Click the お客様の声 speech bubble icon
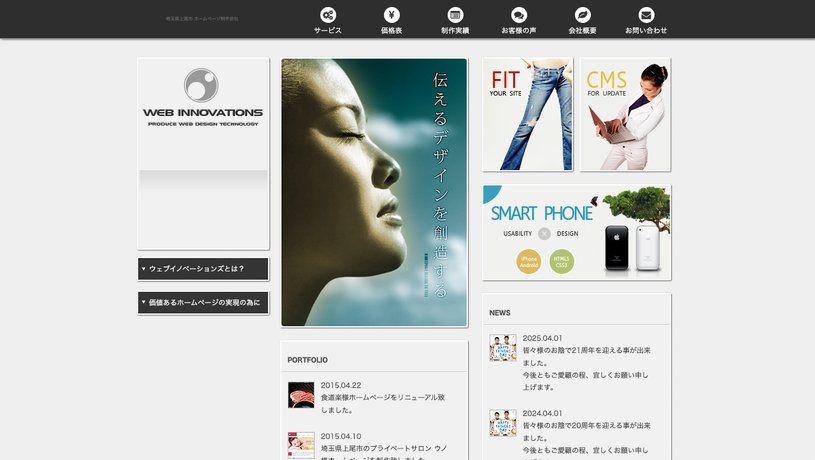Viewport: 815px width, 460px height. pyautogui.click(x=519, y=15)
